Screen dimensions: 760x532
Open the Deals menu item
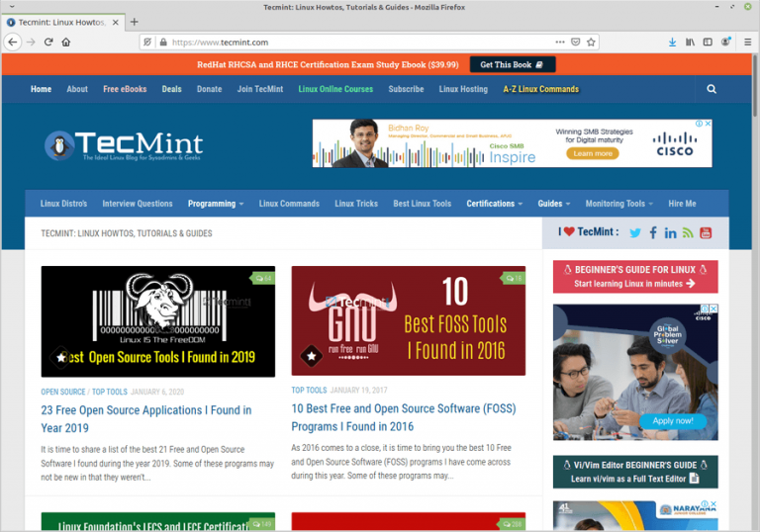pyautogui.click(x=171, y=89)
